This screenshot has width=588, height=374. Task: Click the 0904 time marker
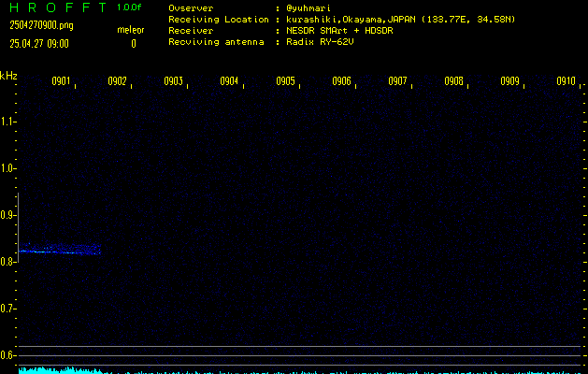click(x=229, y=81)
